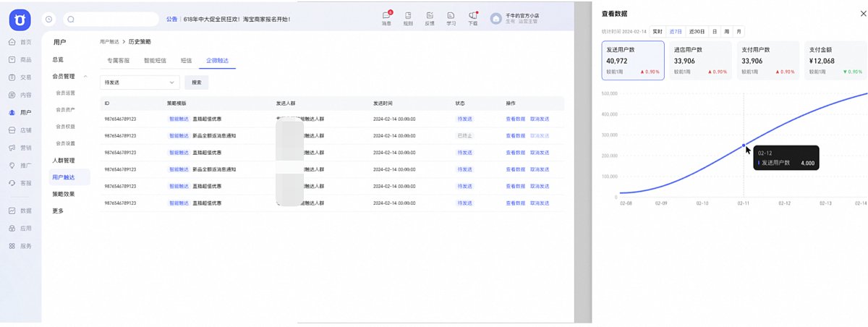The height and width of the screenshot is (327, 868).
Task: Open 会员运营 in the 用户 submenu
Action: click(x=66, y=93)
